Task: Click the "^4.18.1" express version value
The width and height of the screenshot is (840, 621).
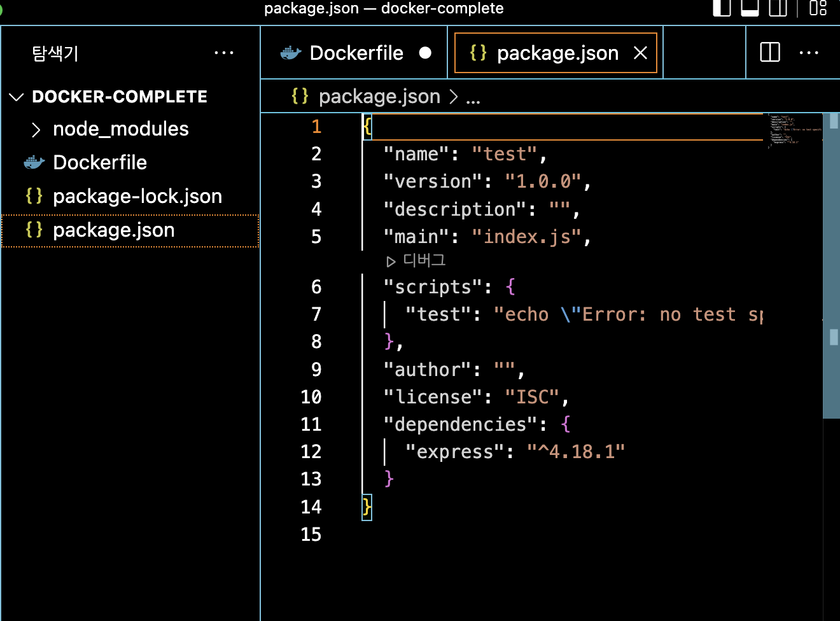Action: (x=576, y=452)
